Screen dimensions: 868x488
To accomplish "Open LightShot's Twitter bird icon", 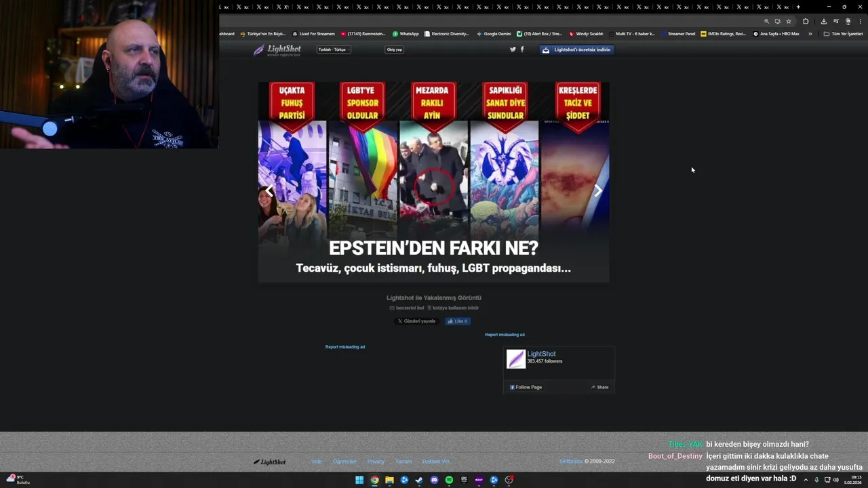I will (x=513, y=49).
